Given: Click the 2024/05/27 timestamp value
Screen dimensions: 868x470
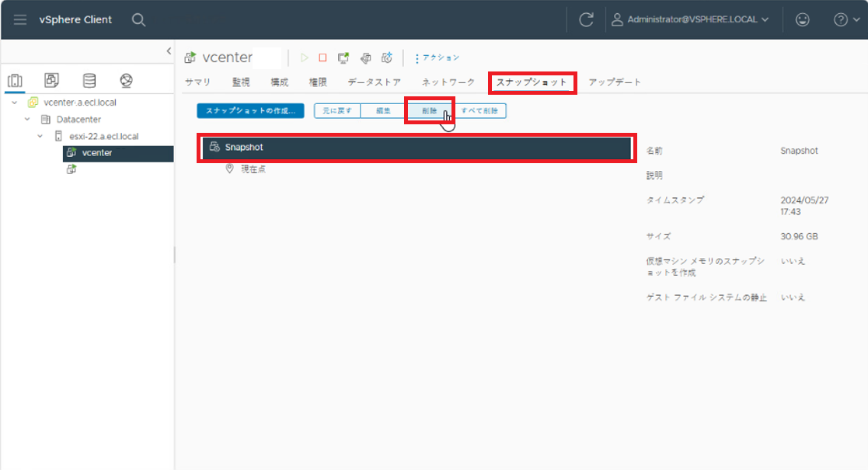Looking at the screenshot, I should click(804, 206).
